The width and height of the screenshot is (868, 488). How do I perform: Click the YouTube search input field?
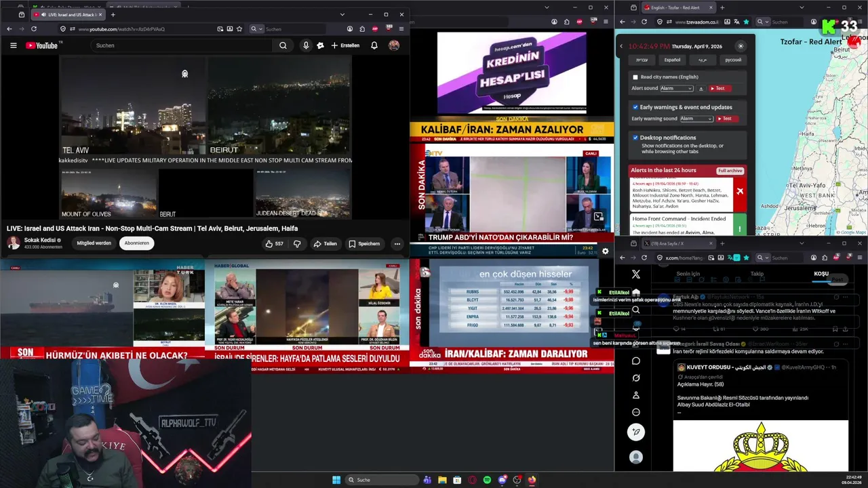[x=182, y=45]
